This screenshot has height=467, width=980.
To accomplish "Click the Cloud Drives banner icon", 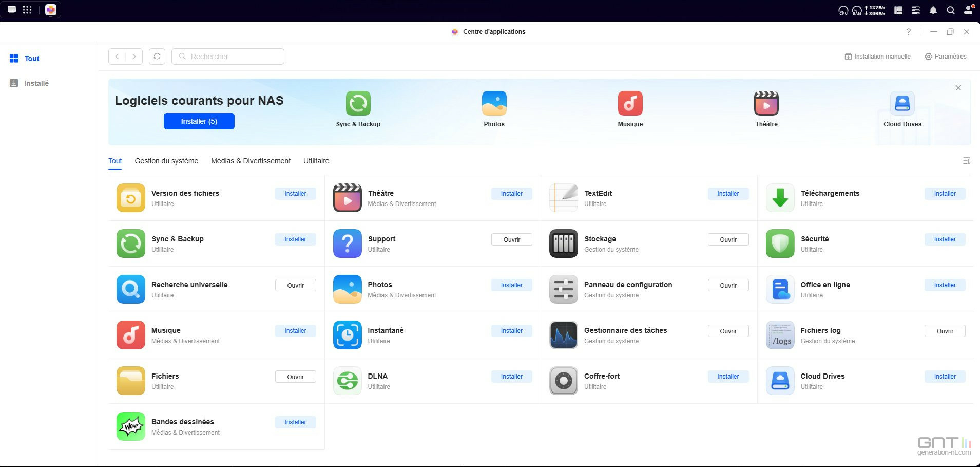I will (902, 103).
